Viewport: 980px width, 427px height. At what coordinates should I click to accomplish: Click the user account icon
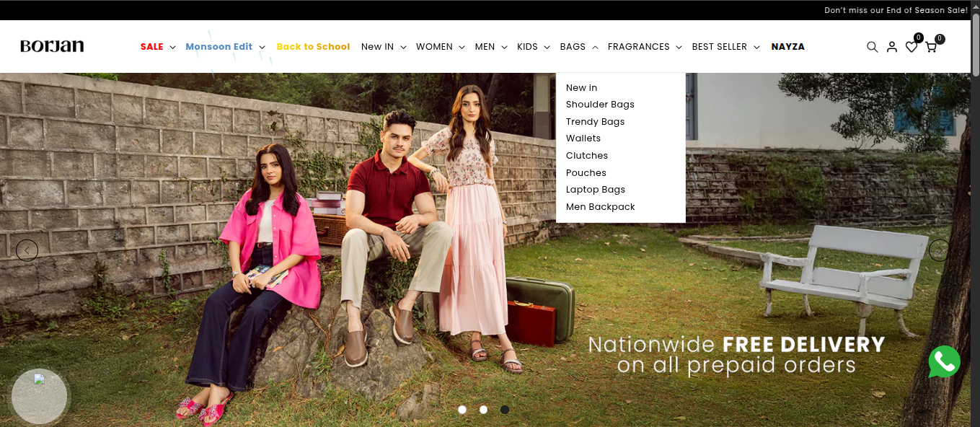point(892,47)
